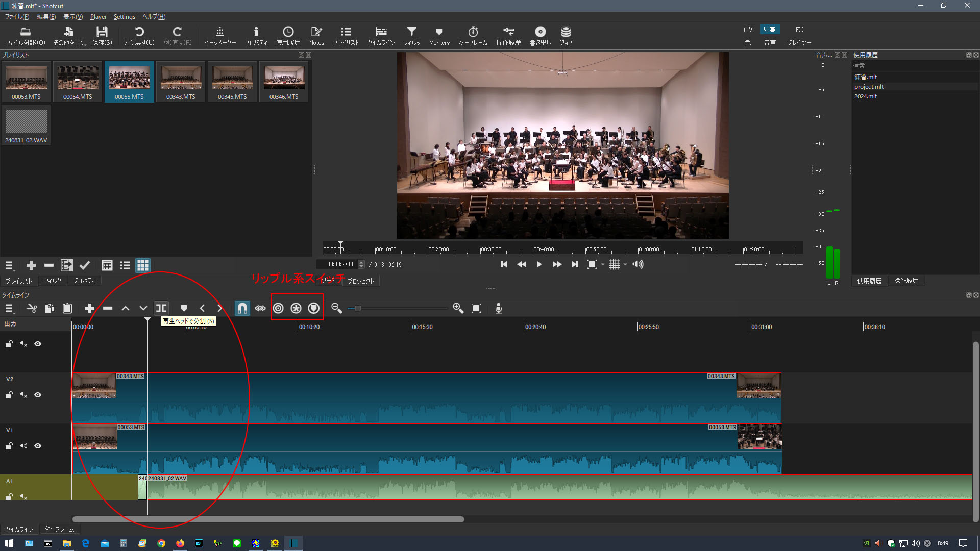Lift clip with timeline up-arrow icon

[x=126, y=308]
